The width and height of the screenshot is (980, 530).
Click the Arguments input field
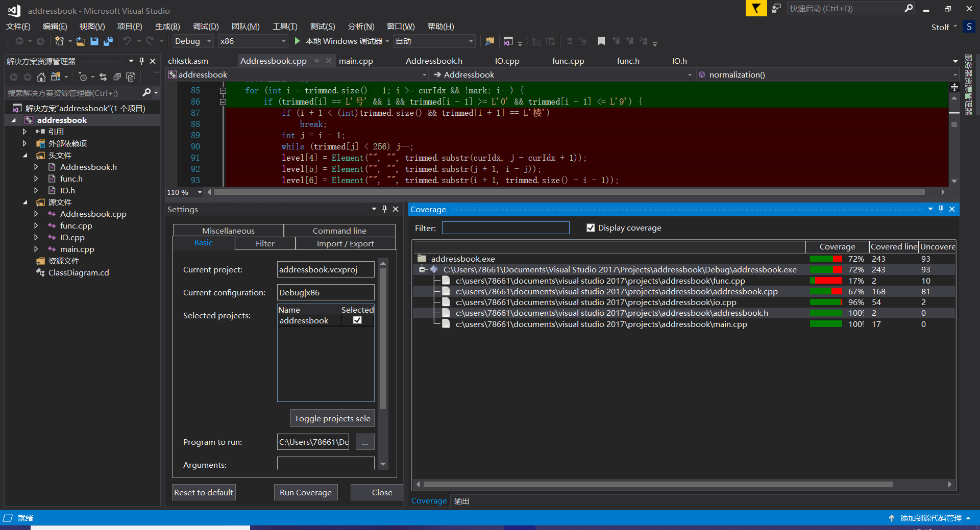(x=326, y=464)
